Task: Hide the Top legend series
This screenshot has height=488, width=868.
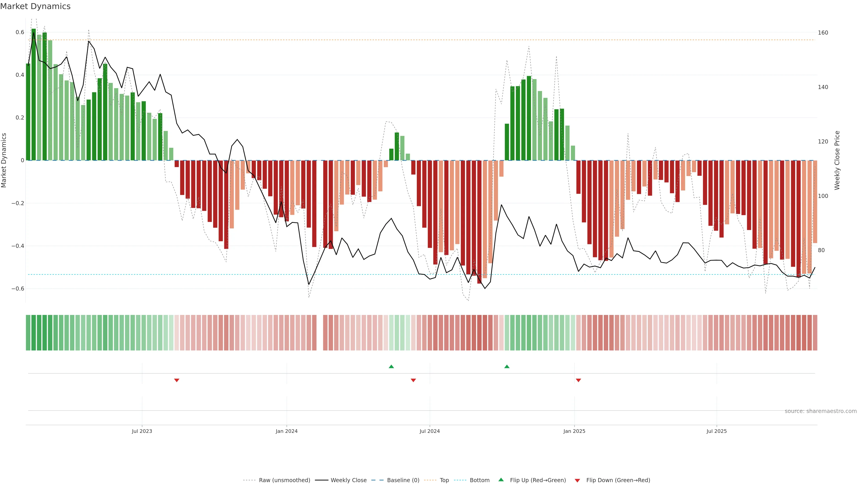Action: click(444, 480)
